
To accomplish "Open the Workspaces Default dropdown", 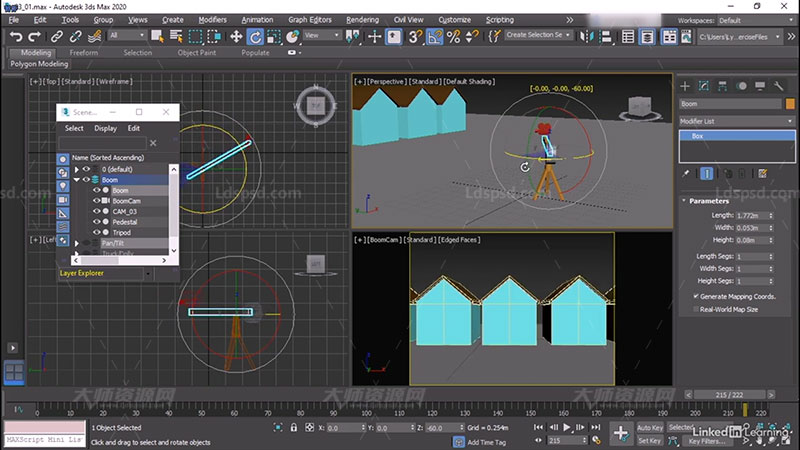I will coord(756,20).
